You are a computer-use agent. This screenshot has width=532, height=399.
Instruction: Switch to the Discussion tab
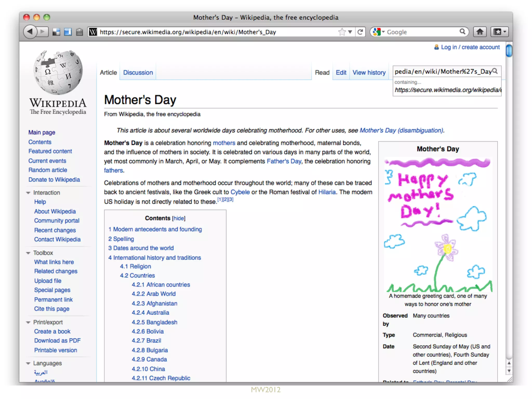(x=138, y=72)
